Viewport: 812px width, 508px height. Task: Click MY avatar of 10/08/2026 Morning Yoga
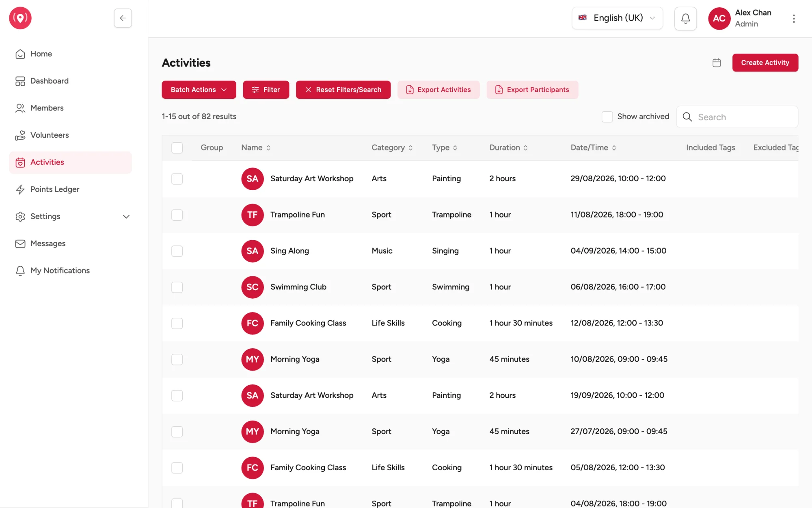tap(253, 359)
